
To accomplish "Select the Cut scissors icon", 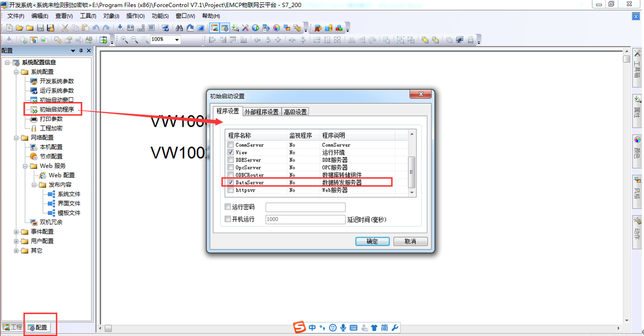I will (x=65, y=27).
